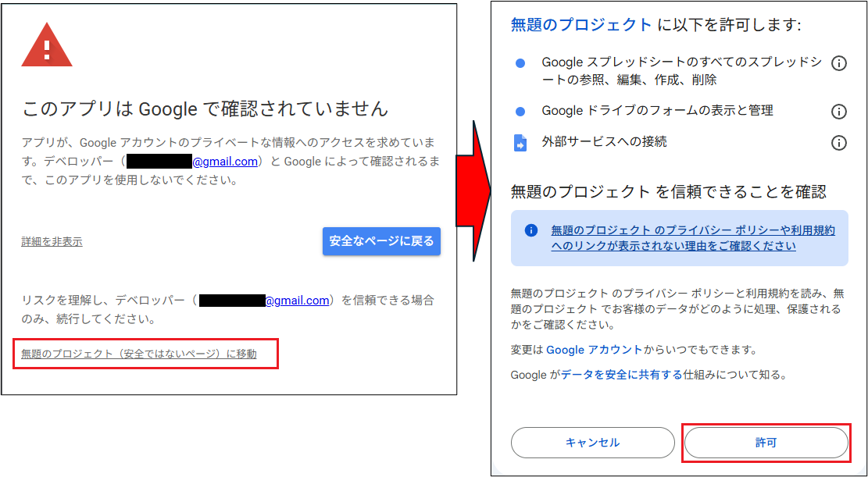Click blue bullet beside スプレッドシート permission

[x=521, y=63]
